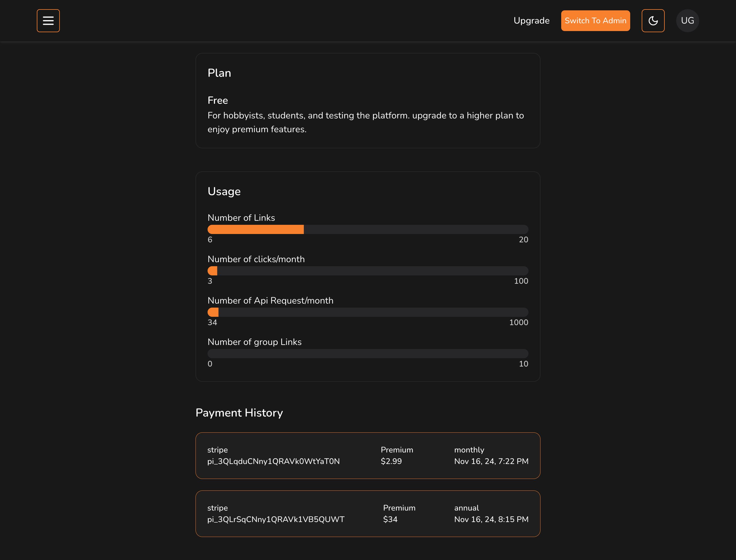Click the Api Request/month usage bar
Viewport: 736px width, 560px height.
[368, 312]
